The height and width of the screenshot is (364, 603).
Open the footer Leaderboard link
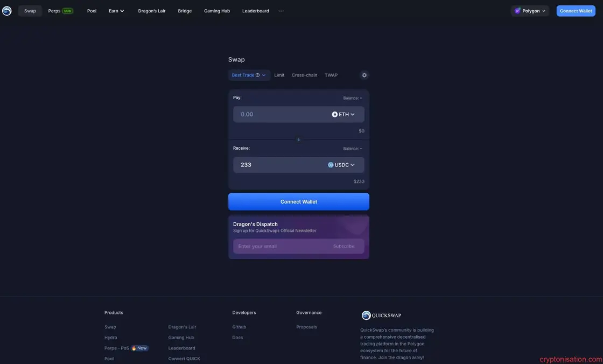pyautogui.click(x=181, y=348)
